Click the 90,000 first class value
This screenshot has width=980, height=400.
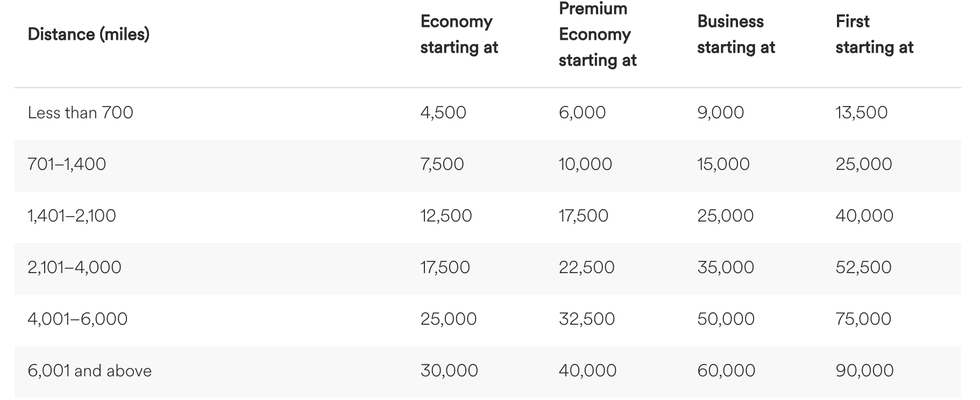864,370
